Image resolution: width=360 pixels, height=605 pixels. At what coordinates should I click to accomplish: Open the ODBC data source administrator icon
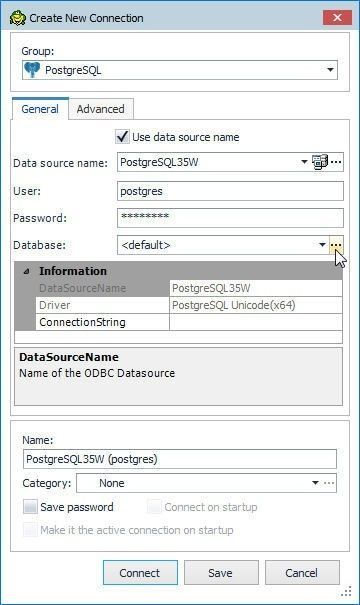coord(320,162)
